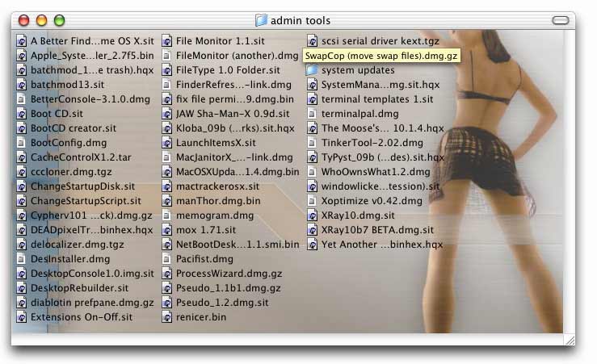Click the ChangeStartupDisk.sit icon

click(22, 186)
